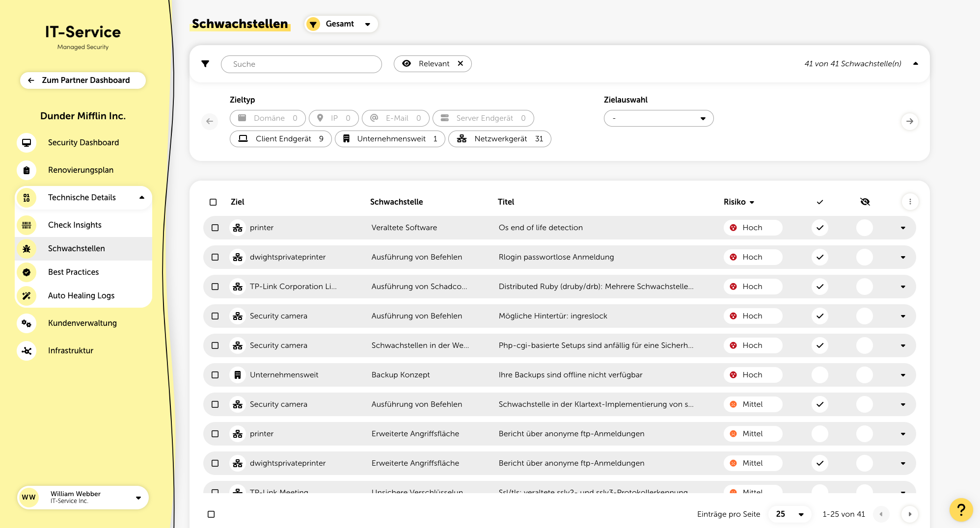Open the table options three-dot menu
The image size is (980, 528).
[910, 202]
